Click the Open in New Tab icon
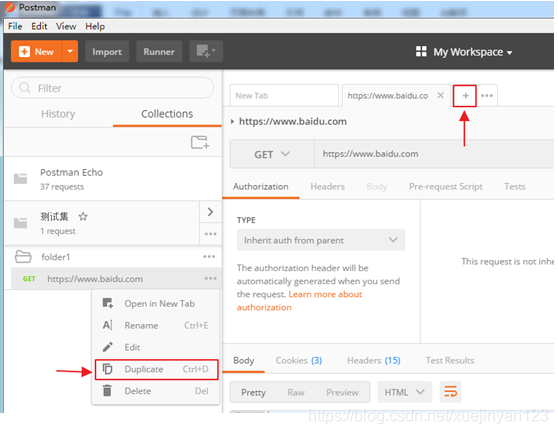Viewport: 558px width, 434px height. 107,303
